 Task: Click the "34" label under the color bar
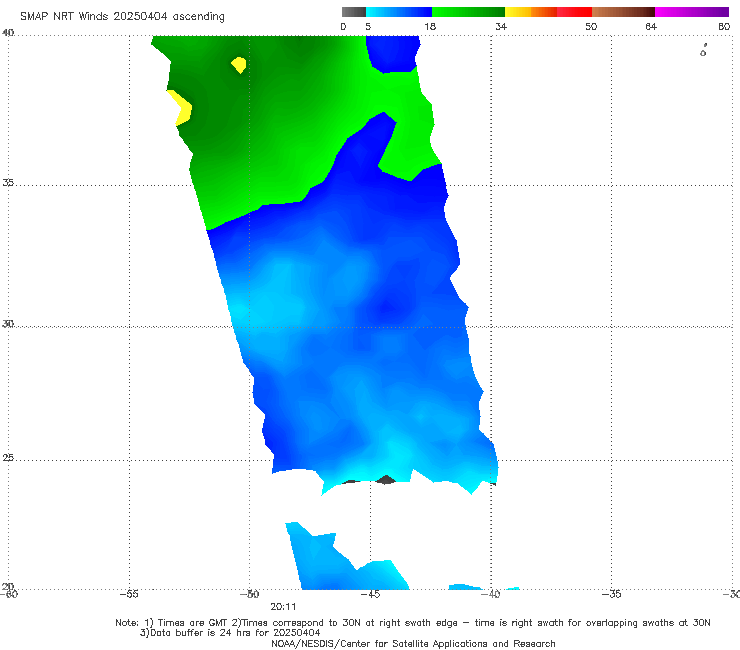click(x=501, y=26)
